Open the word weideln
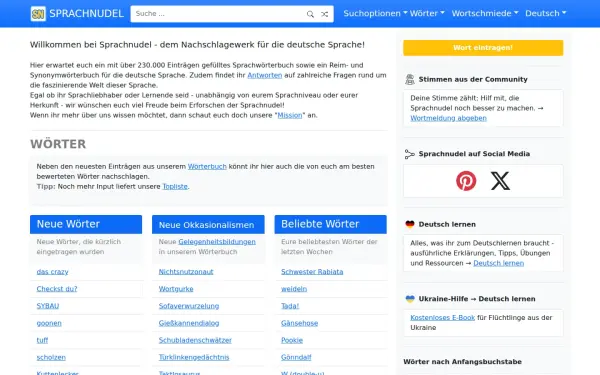 [x=294, y=289]
